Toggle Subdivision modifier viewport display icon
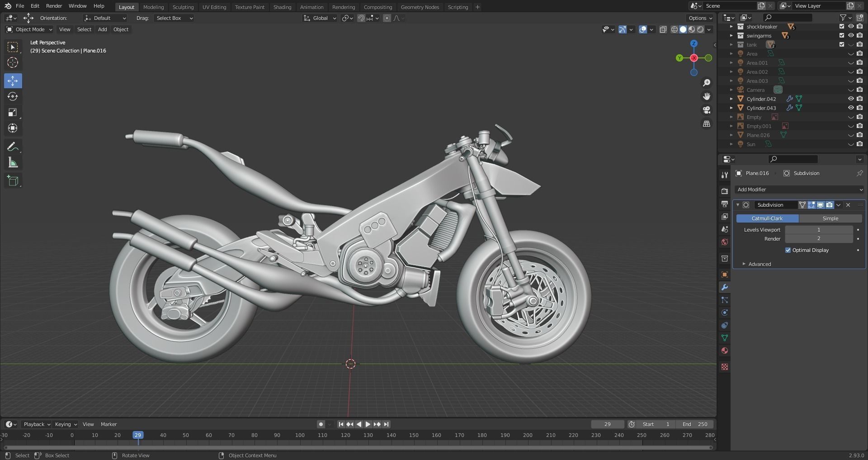This screenshot has width=868, height=460. point(820,205)
